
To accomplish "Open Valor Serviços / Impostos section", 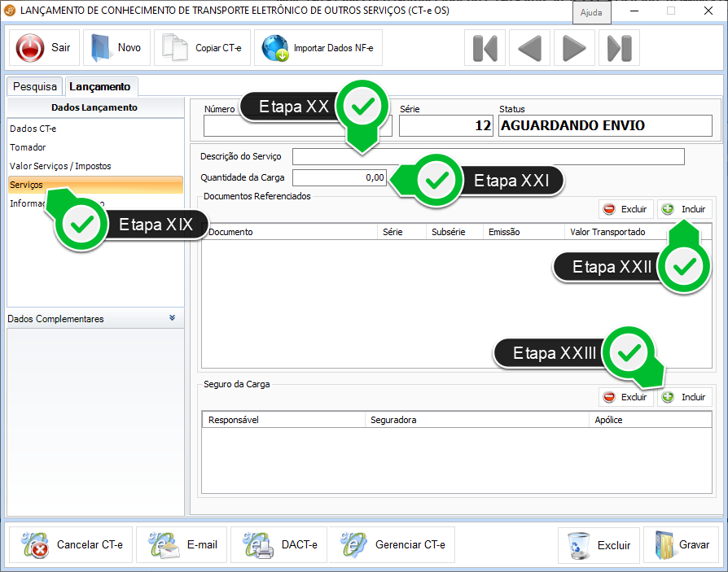I will click(60, 166).
